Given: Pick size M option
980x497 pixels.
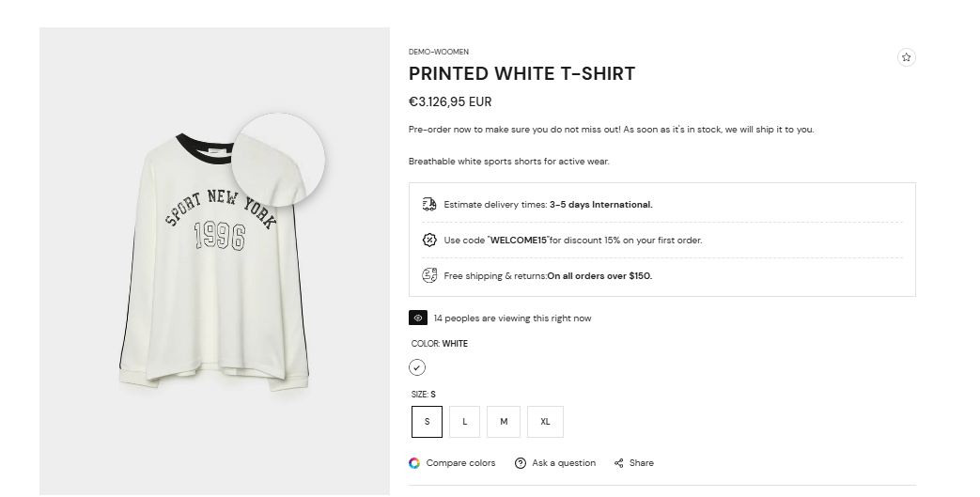Looking at the screenshot, I should click(504, 422).
